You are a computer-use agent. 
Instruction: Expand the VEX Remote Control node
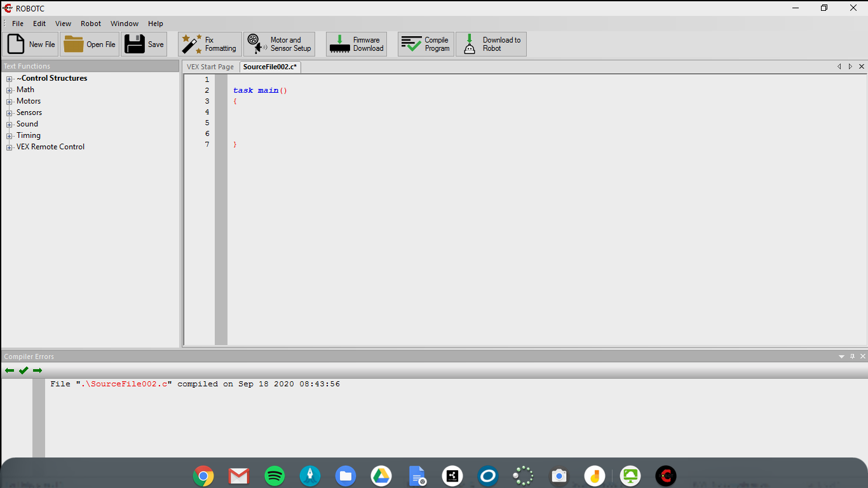[x=10, y=147]
